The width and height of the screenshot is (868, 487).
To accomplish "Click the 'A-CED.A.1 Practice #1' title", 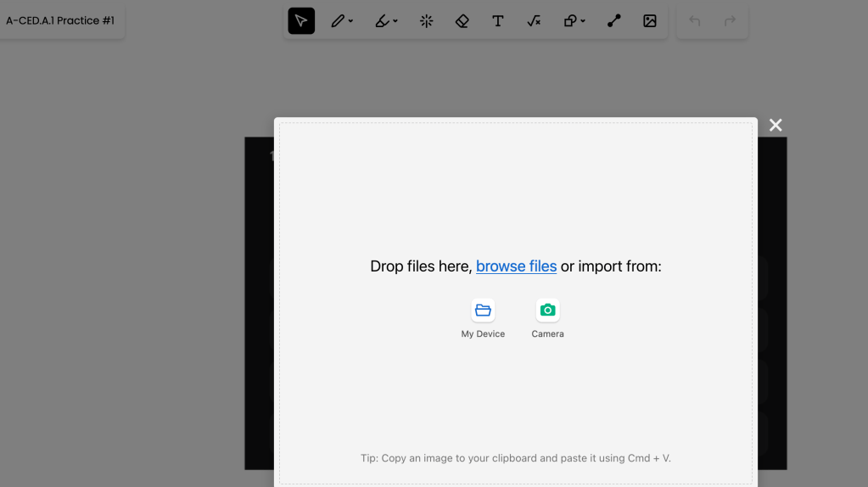I will point(60,20).
